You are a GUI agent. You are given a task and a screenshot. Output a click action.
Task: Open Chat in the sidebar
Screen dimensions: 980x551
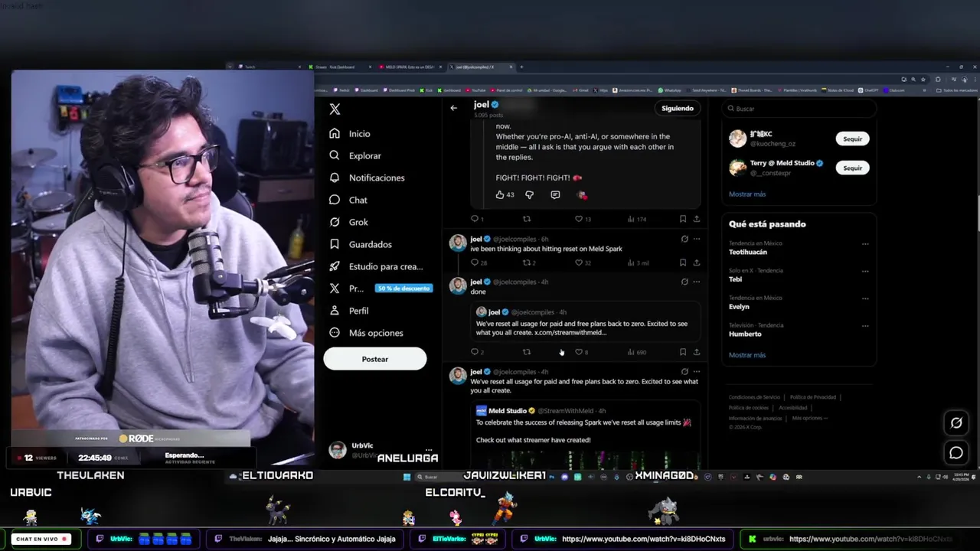coord(348,200)
